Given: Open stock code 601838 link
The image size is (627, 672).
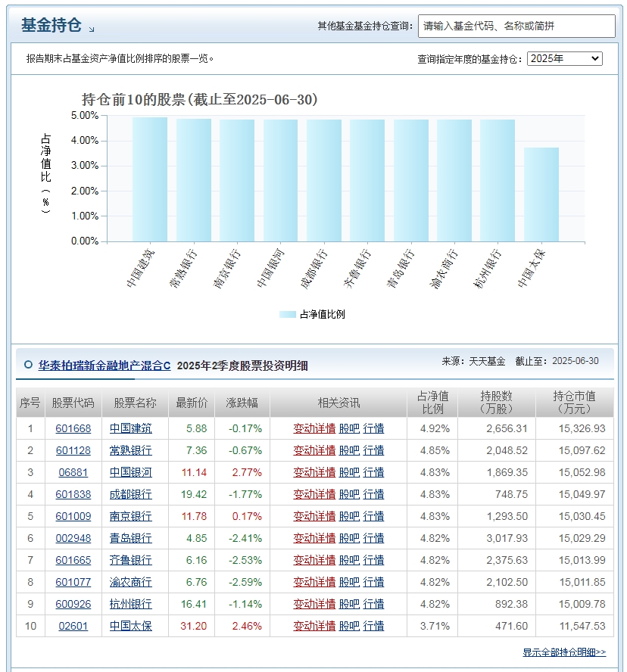Looking at the screenshot, I should pyautogui.click(x=73, y=494).
